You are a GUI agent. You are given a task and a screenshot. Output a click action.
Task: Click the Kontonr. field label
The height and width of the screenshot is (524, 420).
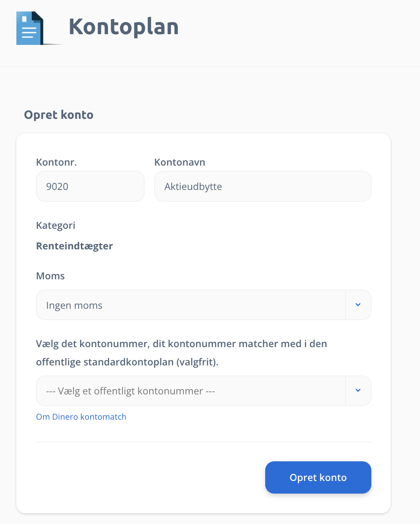tap(57, 162)
